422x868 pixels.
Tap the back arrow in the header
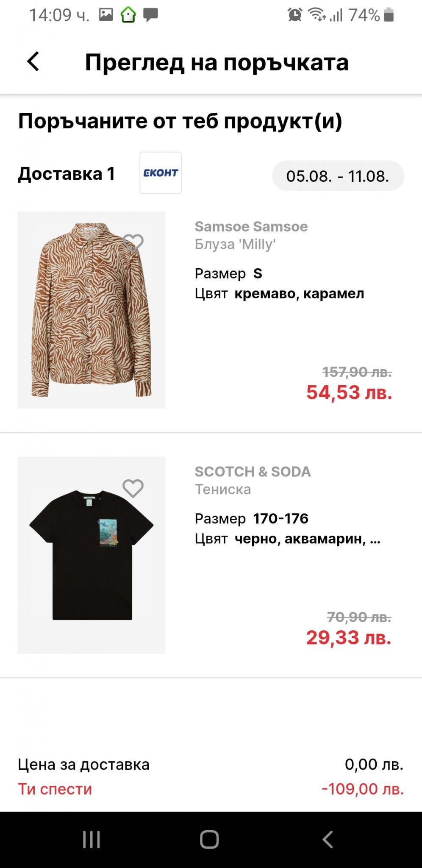[x=33, y=62]
